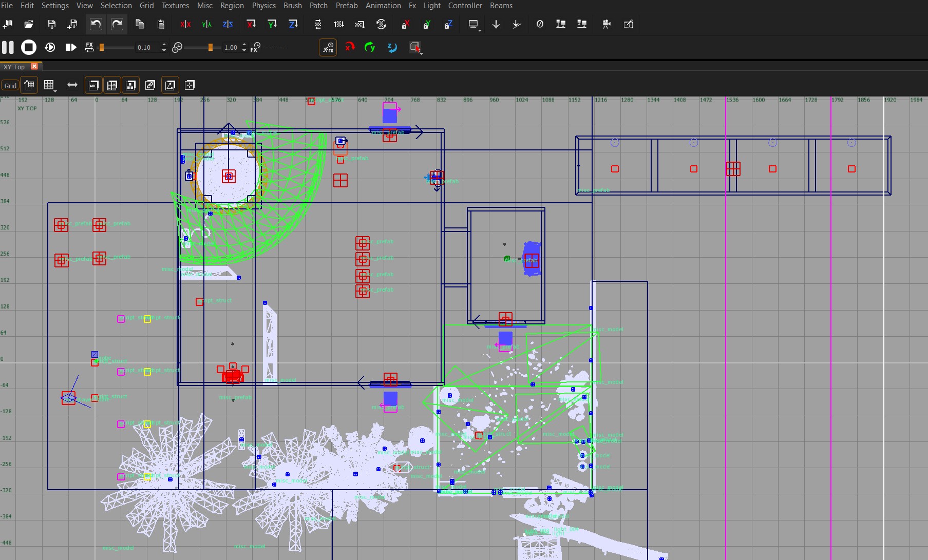
Task: Redo the last undone action
Action: point(117,24)
